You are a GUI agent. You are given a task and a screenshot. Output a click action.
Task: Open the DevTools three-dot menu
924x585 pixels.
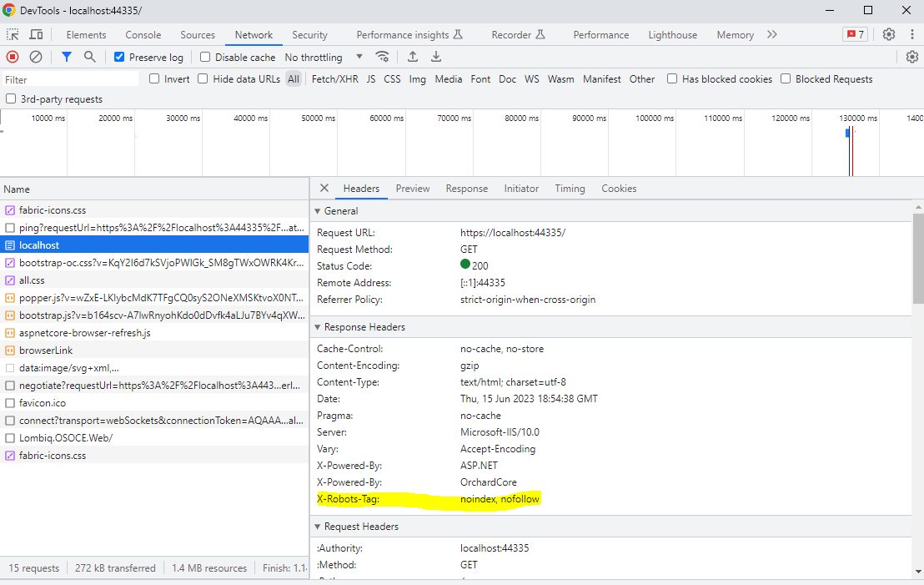912,34
